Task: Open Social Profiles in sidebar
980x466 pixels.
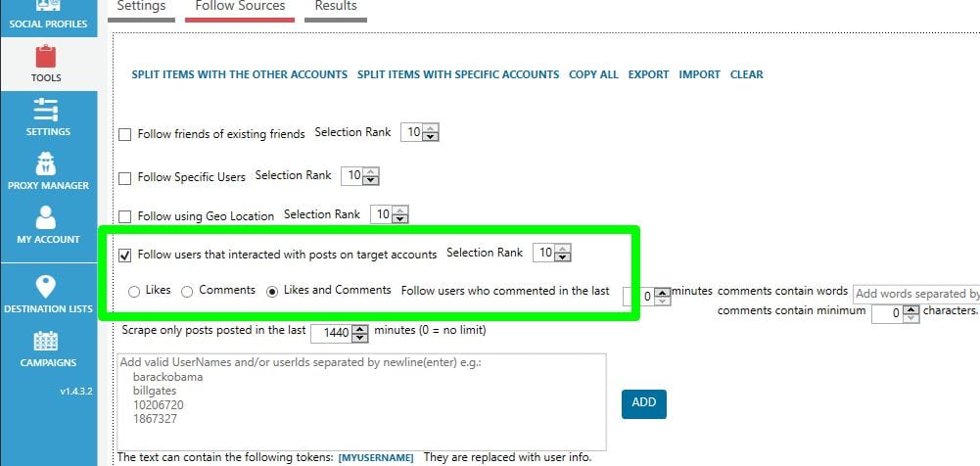Action: [x=48, y=16]
